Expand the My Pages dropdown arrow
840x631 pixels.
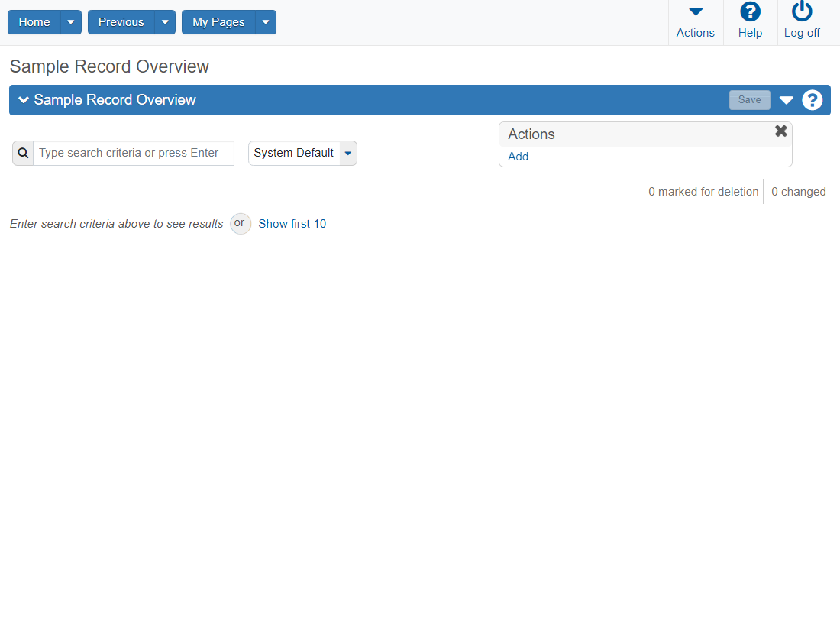coord(266,22)
